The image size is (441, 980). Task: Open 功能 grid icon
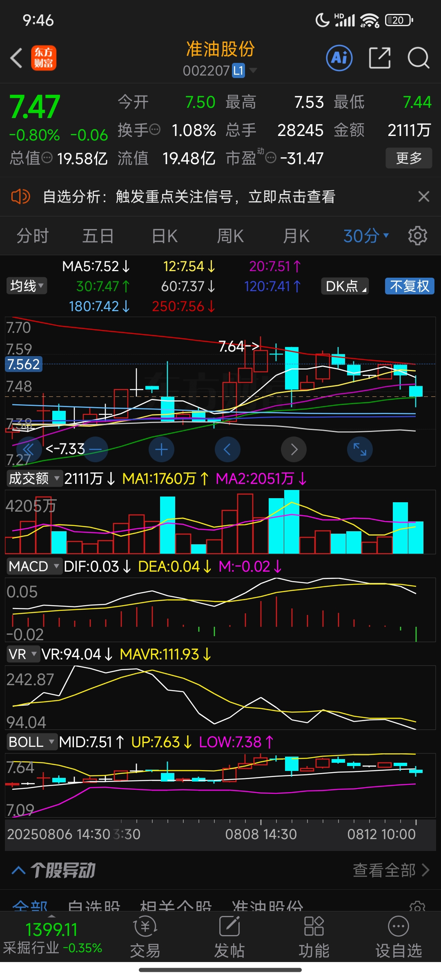pos(314,927)
